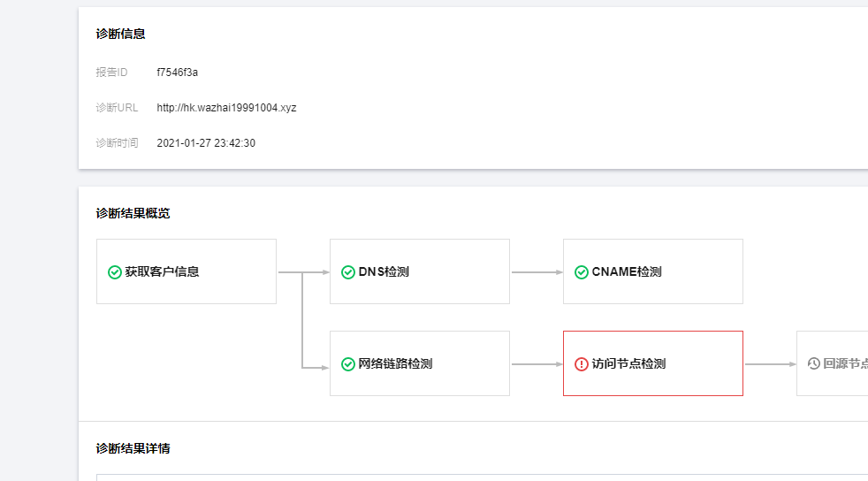Click the grey clock icon beside 回源节点
The height and width of the screenshot is (481, 868).
pyautogui.click(x=814, y=364)
